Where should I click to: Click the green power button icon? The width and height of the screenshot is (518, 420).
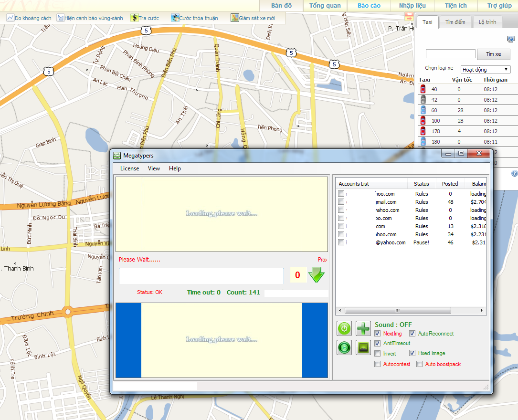(x=344, y=328)
